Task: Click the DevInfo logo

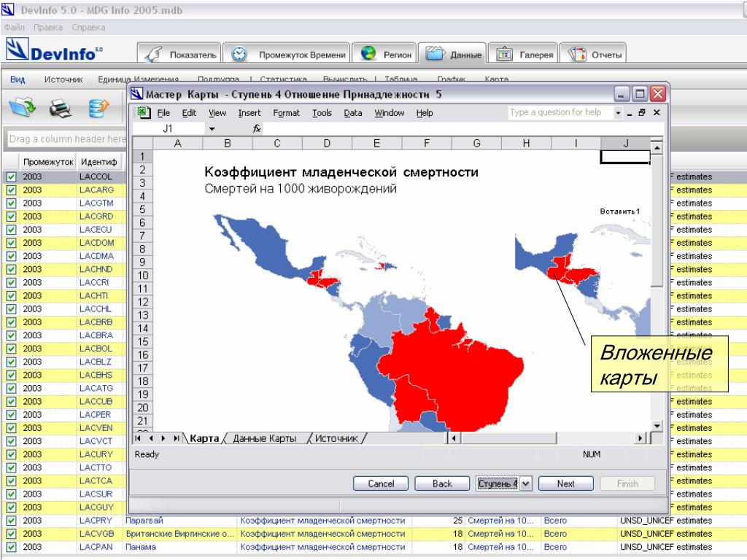Action: pos(54,50)
